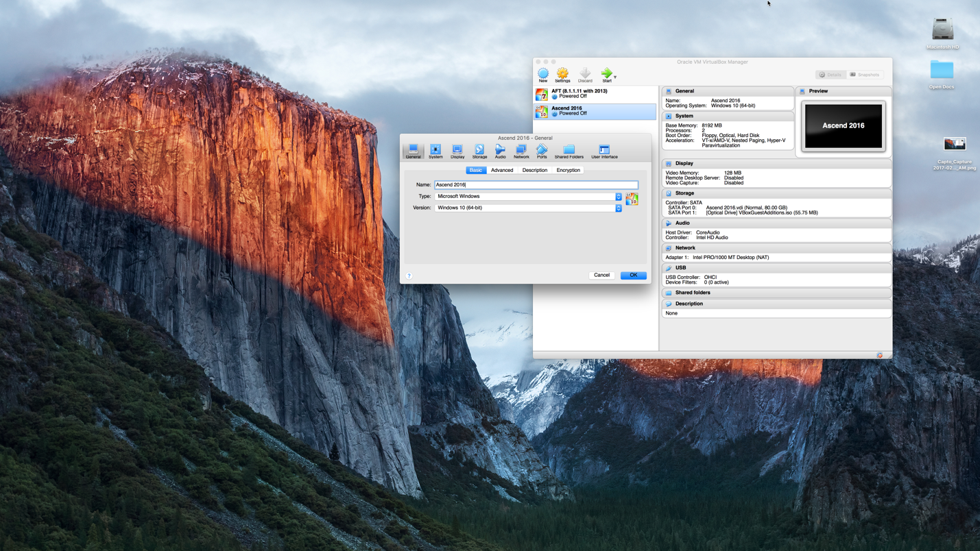
Task: Click the Display section header in details pane
Action: pyautogui.click(x=776, y=163)
